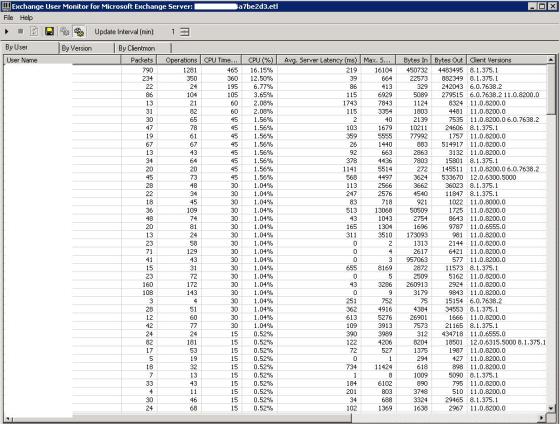
Task: Click the 4483495 Bytes Out cell
Action: [449, 70]
